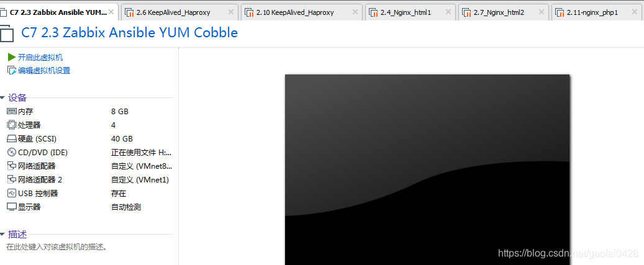Collapse the 描述 description section
The width and height of the screenshot is (644, 265).
[2, 235]
